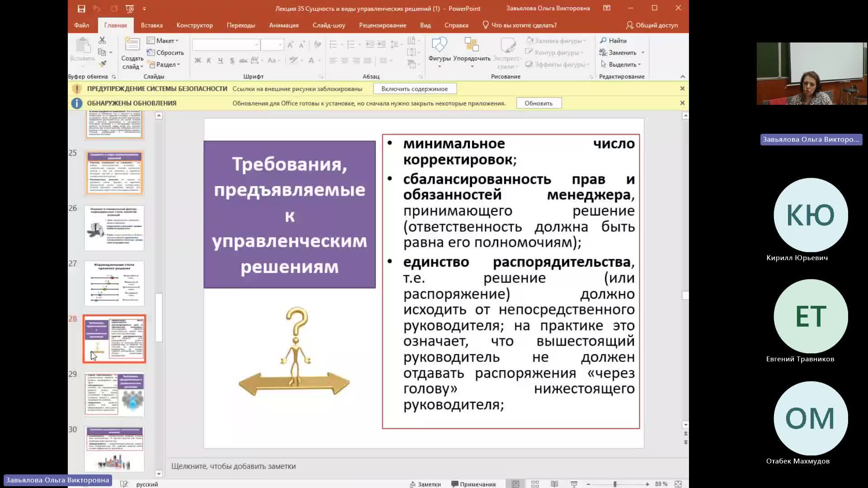The width and height of the screenshot is (868, 488).
Task: Switch to the Переходы tab
Action: [241, 25]
